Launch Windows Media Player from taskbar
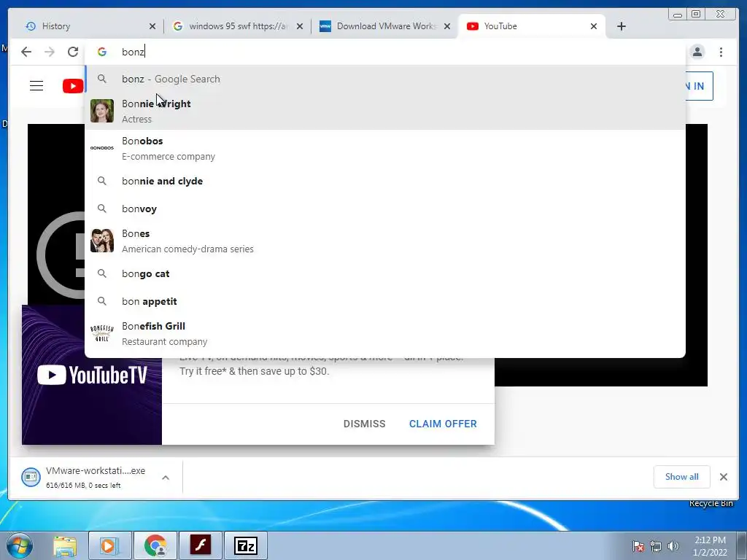This screenshot has width=747, height=560. pos(109,545)
